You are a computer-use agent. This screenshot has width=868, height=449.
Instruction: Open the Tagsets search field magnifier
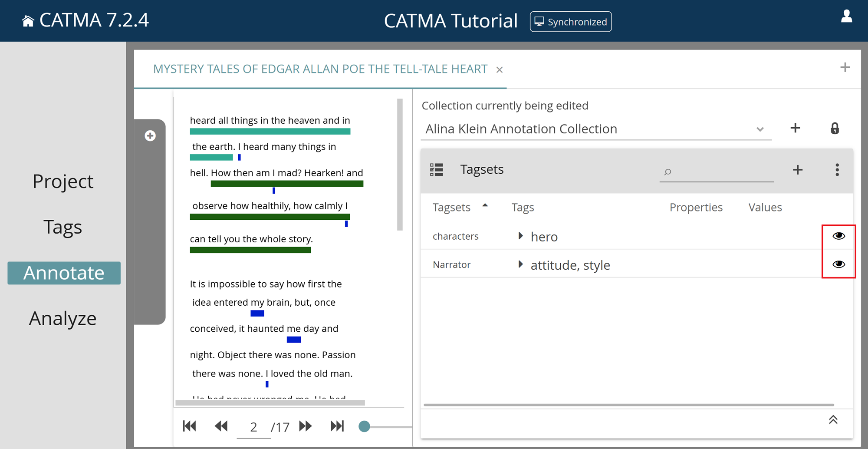coord(667,172)
